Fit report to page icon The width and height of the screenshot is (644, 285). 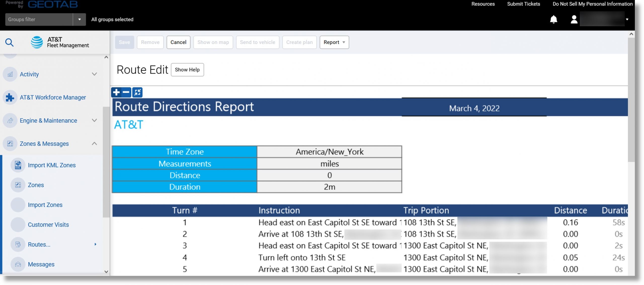(x=137, y=92)
